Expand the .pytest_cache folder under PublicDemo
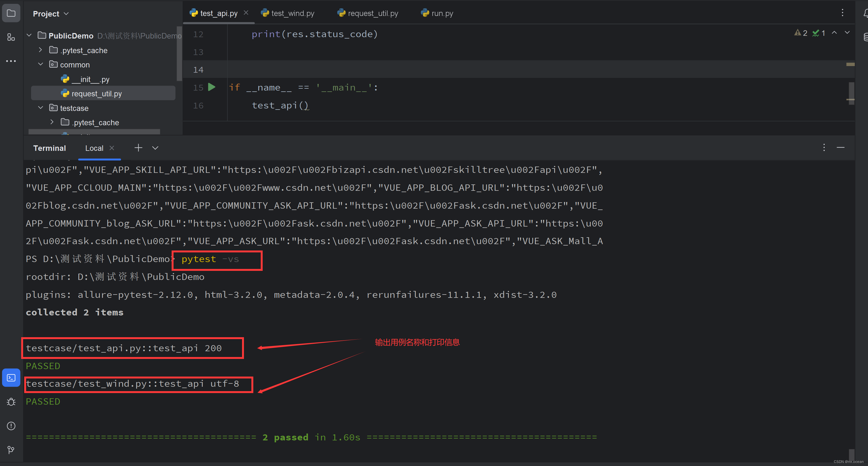Viewport: 868px width, 466px height. pos(40,50)
